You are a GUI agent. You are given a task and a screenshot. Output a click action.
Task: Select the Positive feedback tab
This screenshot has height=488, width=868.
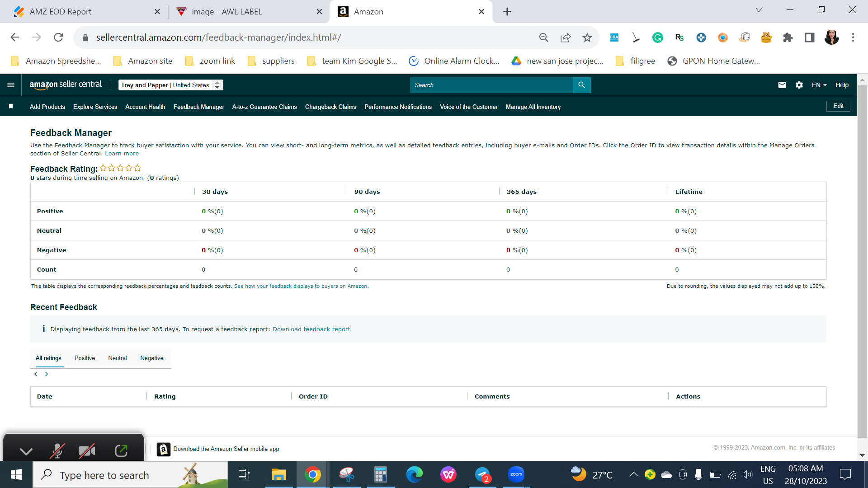click(85, 358)
